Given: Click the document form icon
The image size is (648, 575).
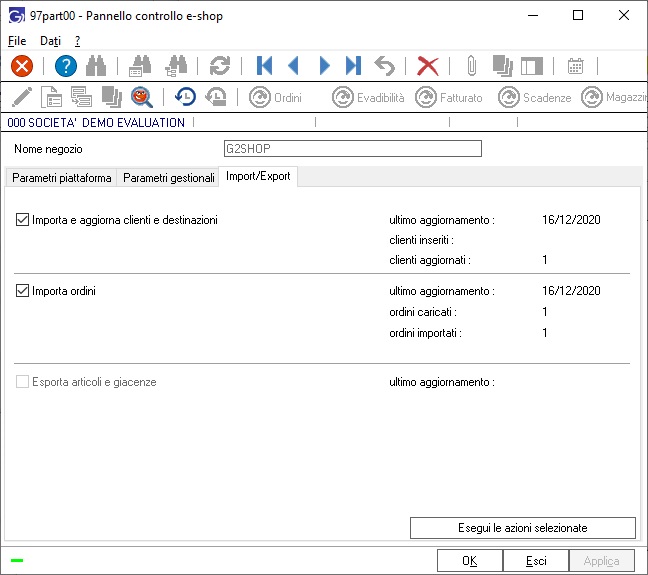Looking at the screenshot, I should pyautogui.click(x=52, y=98).
